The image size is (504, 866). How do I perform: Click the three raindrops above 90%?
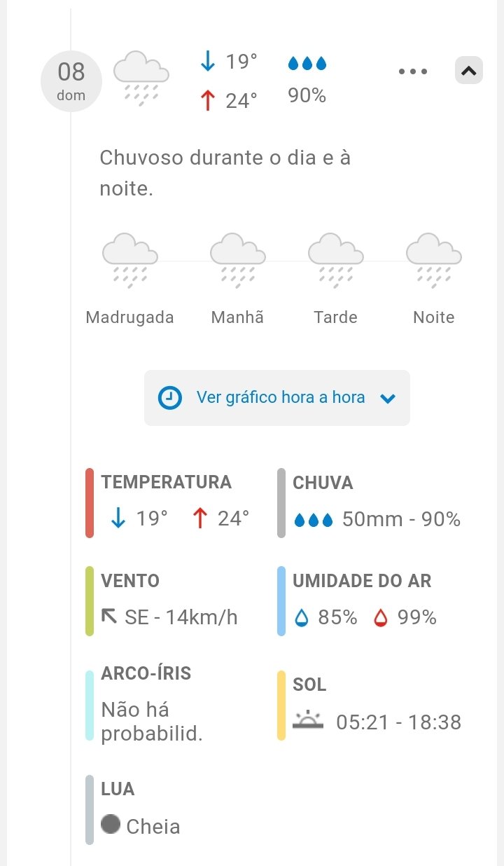(307, 64)
